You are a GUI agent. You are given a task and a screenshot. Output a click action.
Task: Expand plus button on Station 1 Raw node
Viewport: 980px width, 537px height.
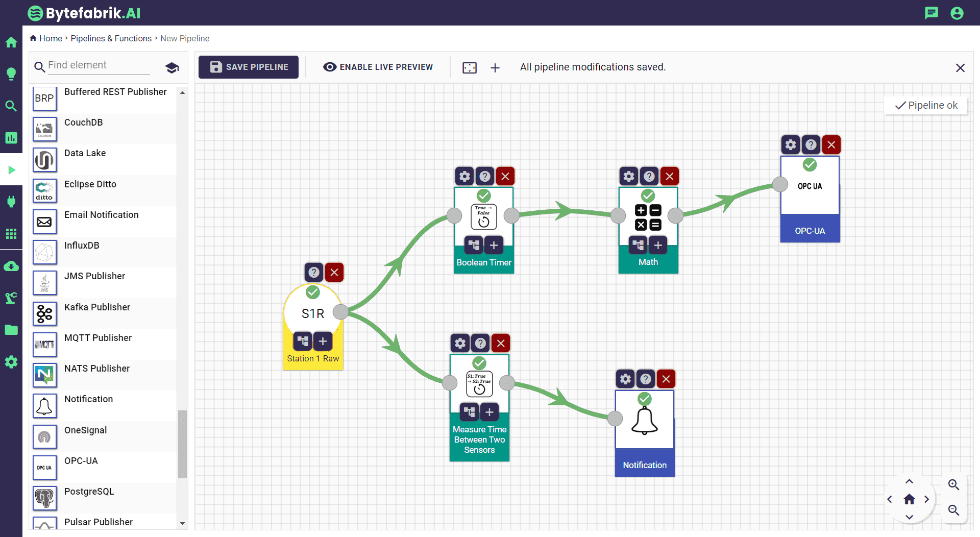[x=323, y=341]
